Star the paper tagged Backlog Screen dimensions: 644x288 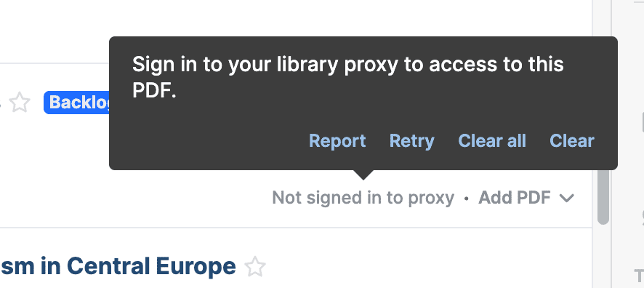pos(20,103)
